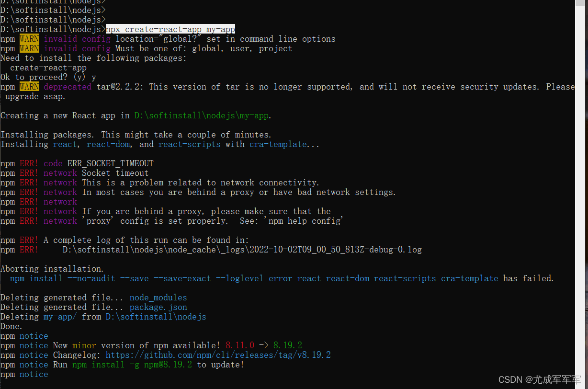This screenshot has width=588, height=389.
Task: Click the 'cra-template...' text in installing line
Action: 284,144
